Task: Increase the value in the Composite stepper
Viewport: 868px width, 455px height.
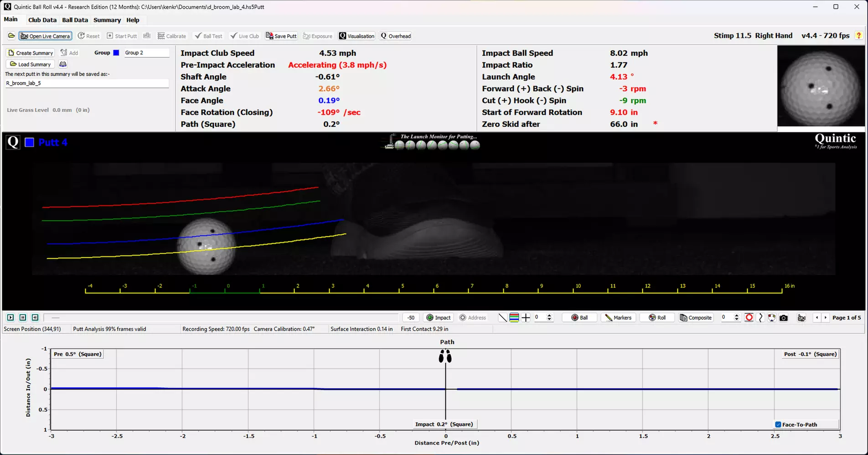Action: (737, 316)
